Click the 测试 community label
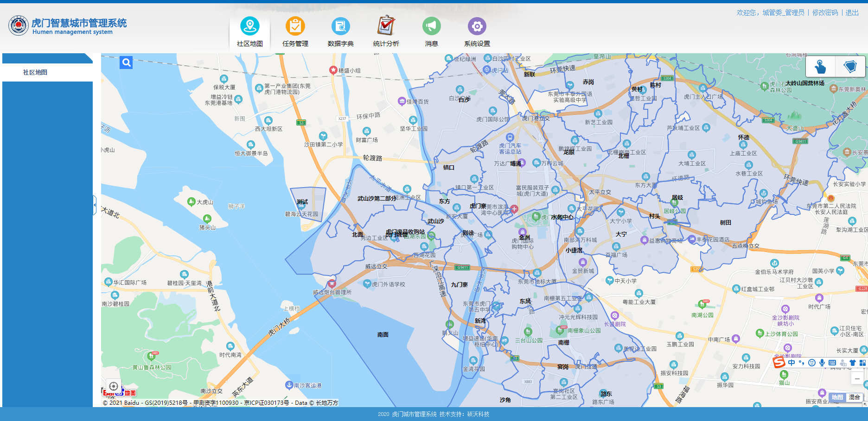 click(302, 202)
